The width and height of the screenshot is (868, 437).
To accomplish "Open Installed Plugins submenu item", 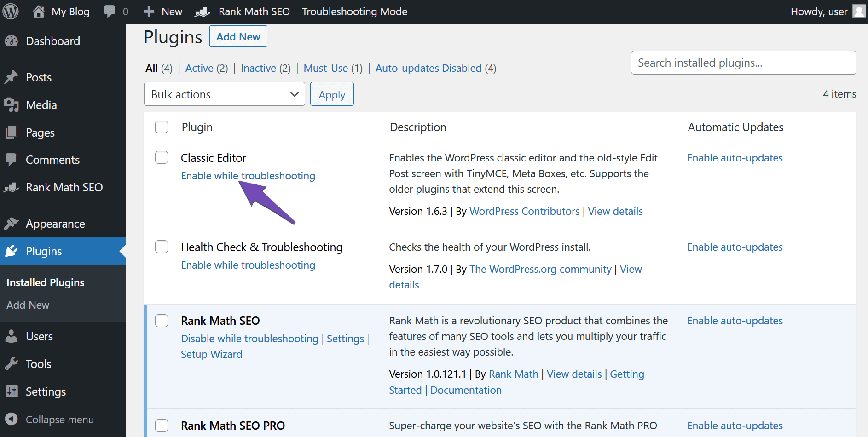I will pos(46,282).
